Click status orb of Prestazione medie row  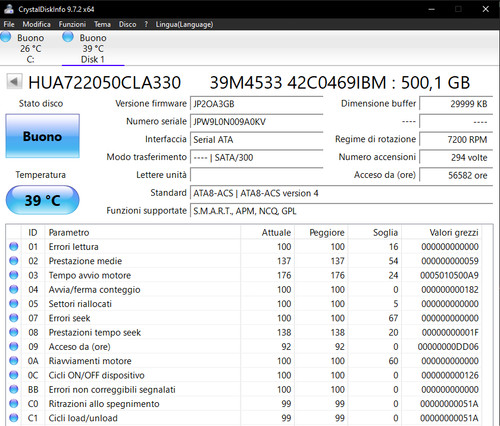pos(14,261)
